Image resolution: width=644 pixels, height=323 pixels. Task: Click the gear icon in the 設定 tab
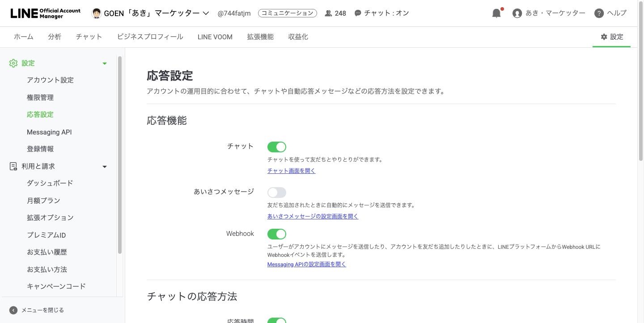coord(604,37)
